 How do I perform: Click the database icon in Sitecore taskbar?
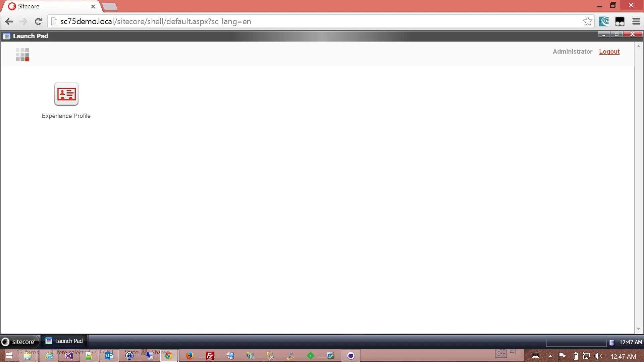612,342
